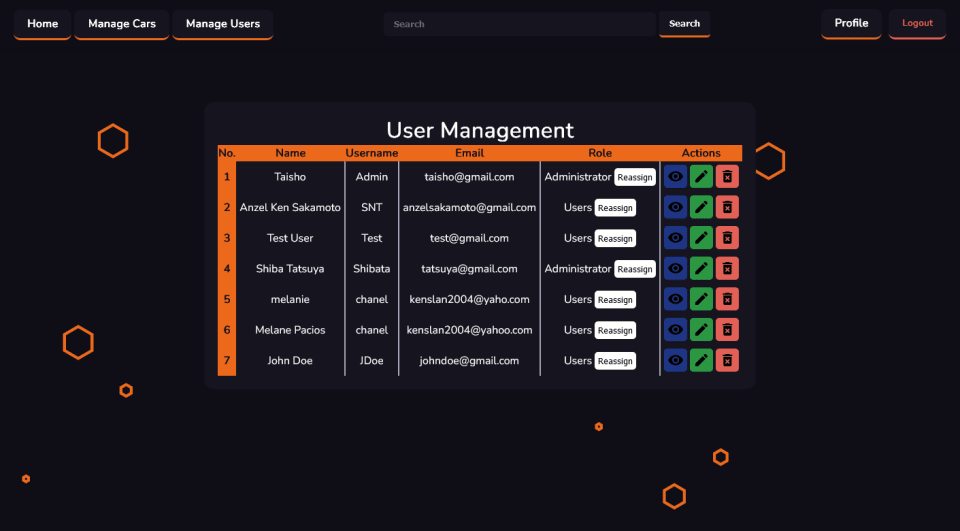This screenshot has width=960, height=531.
Task: Click email kenslan2004@yaho.com
Action: (x=469, y=299)
